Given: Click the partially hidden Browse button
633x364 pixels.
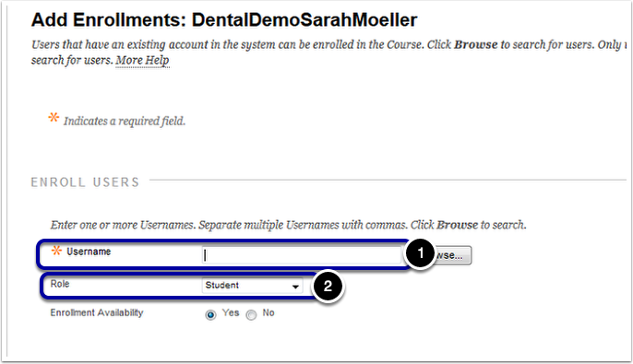Looking at the screenshot, I should [x=452, y=255].
